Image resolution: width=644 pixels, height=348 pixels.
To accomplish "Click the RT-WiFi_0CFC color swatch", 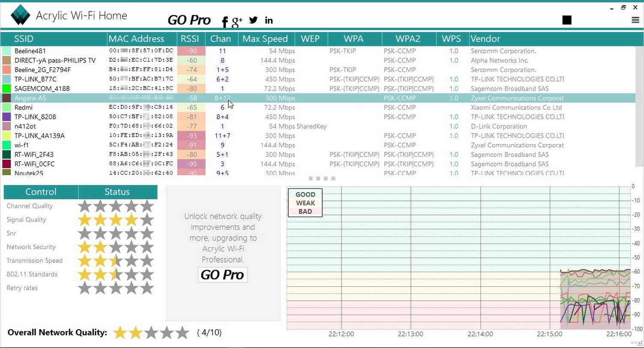I will coord(6,164).
